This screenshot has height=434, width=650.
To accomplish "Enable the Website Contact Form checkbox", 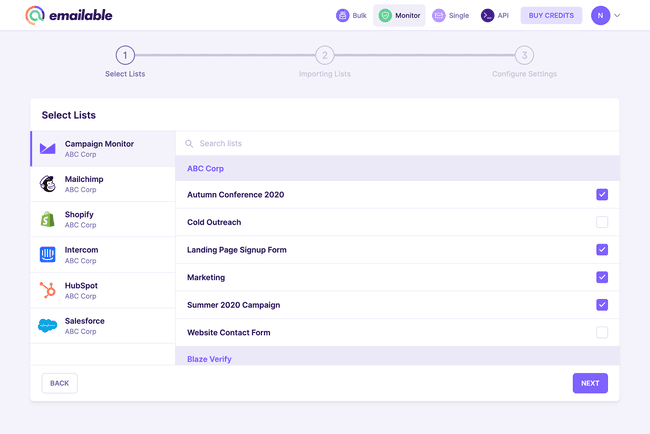I will [602, 332].
